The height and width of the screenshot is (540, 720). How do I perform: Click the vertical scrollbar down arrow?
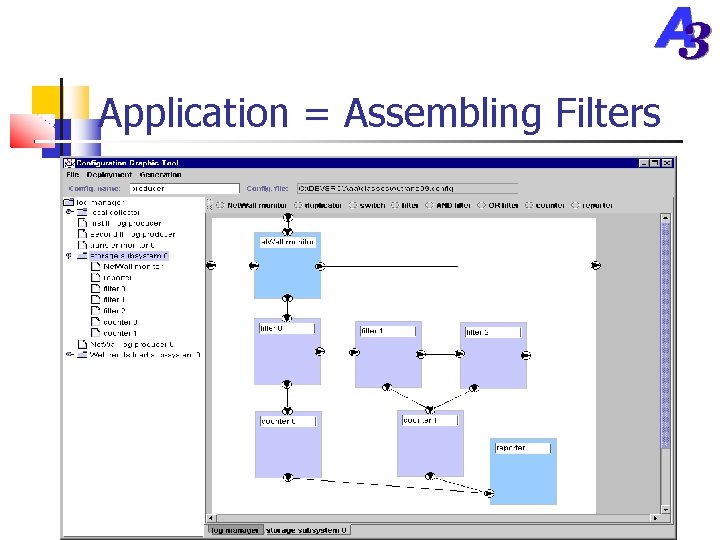[x=665, y=509]
